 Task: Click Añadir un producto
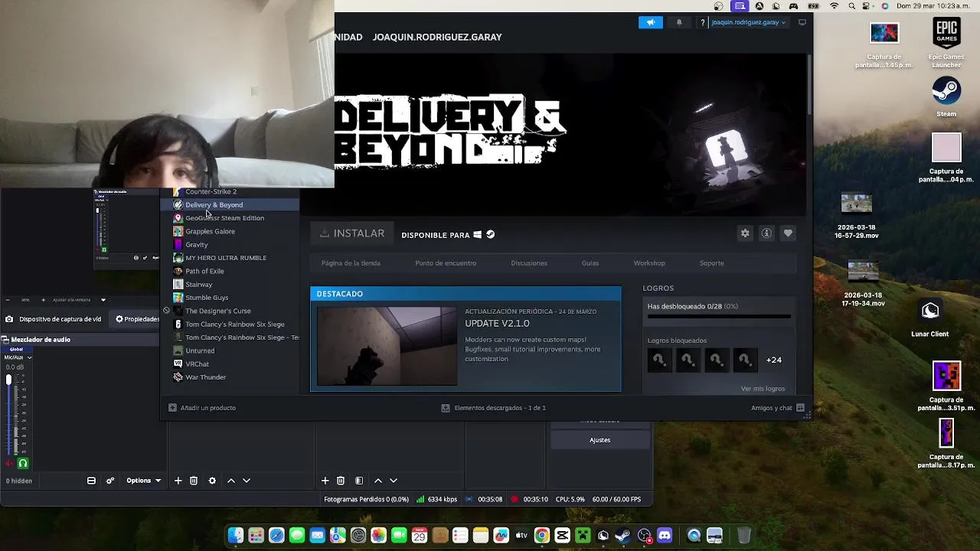pyautogui.click(x=202, y=408)
